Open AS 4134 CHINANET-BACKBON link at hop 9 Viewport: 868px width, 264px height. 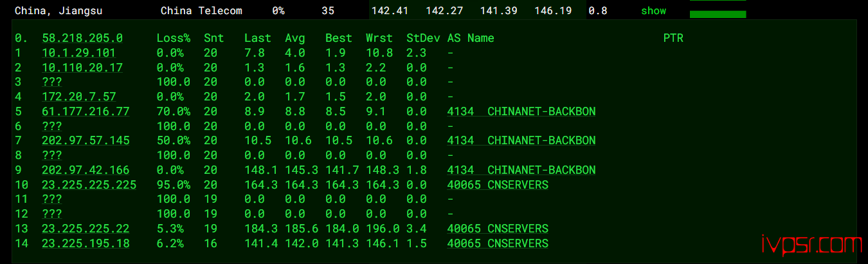521,170
